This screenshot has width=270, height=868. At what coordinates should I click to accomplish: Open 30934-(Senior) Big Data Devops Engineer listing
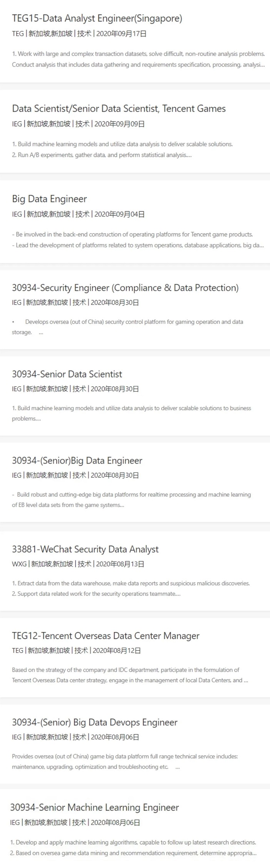pos(95,722)
